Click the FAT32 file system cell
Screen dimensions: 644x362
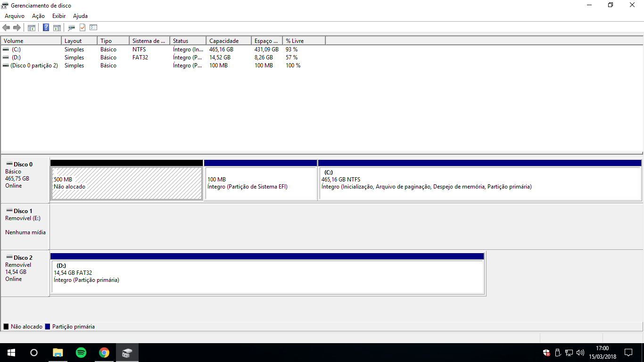(x=140, y=58)
